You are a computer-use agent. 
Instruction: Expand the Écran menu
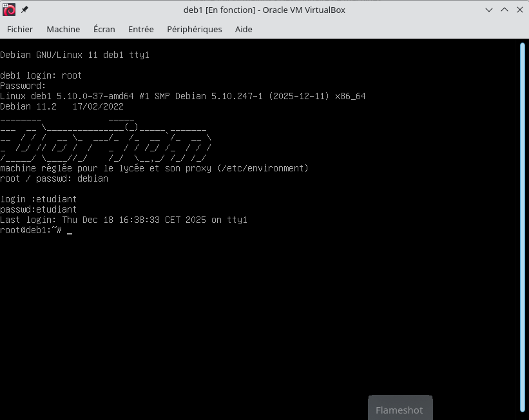coord(104,29)
